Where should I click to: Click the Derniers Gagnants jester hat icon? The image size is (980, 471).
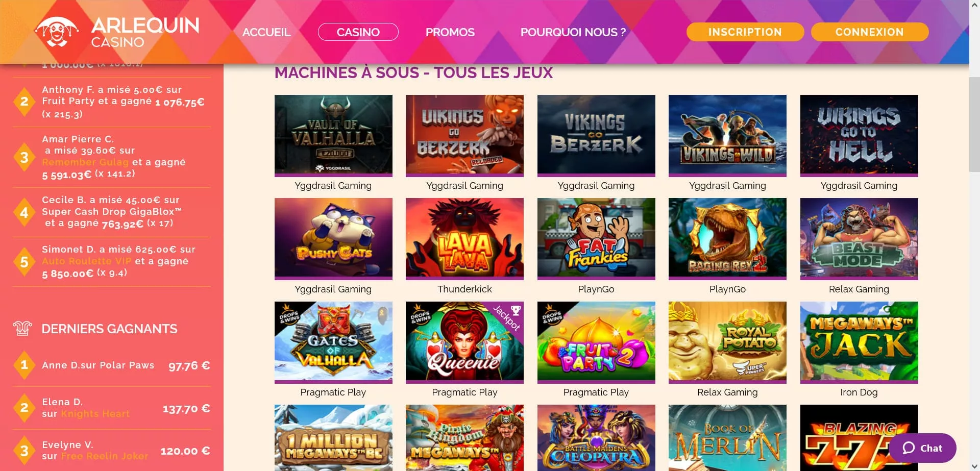click(x=22, y=329)
